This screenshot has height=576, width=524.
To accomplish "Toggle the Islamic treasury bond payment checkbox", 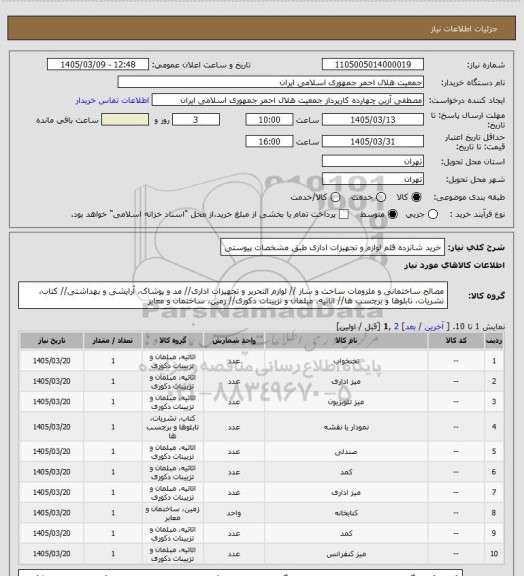I will click(344, 214).
